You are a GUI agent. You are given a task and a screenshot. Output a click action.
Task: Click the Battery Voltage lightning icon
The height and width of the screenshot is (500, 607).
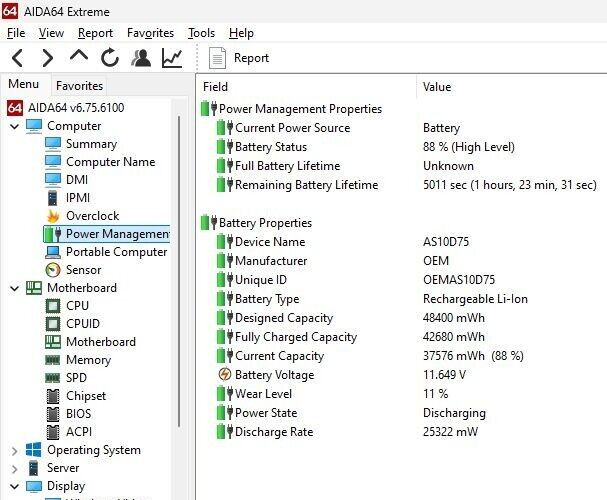click(x=225, y=374)
